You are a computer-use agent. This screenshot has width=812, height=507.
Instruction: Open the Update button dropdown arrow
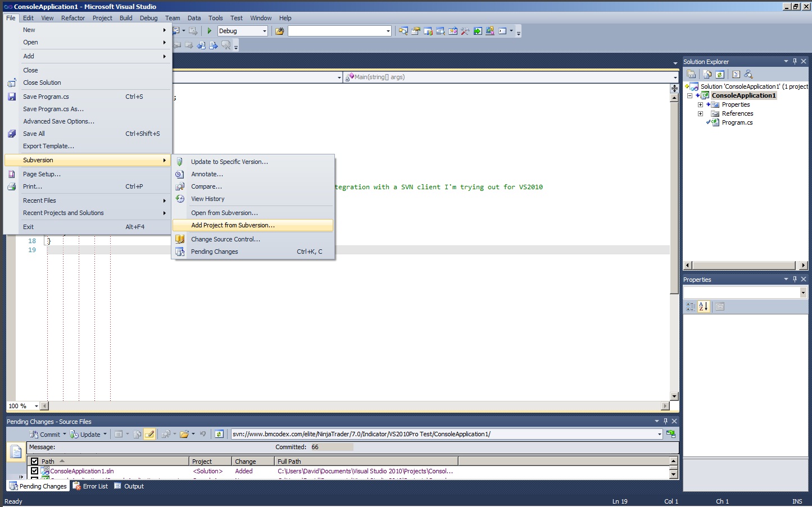[x=105, y=434]
